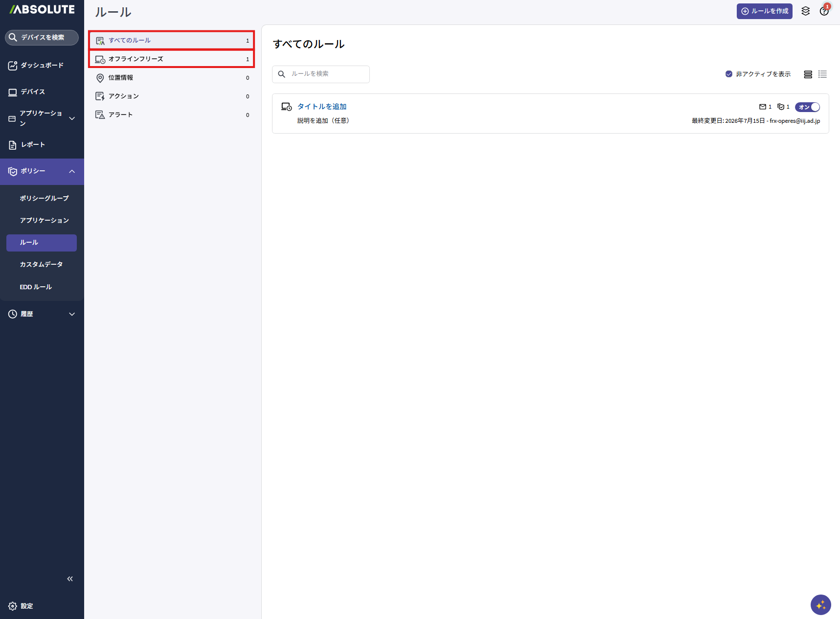The height and width of the screenshot is (619, 840).
Task: Click the device search magnifier icon
Action: pyautogui.click(x=13, y=37)
